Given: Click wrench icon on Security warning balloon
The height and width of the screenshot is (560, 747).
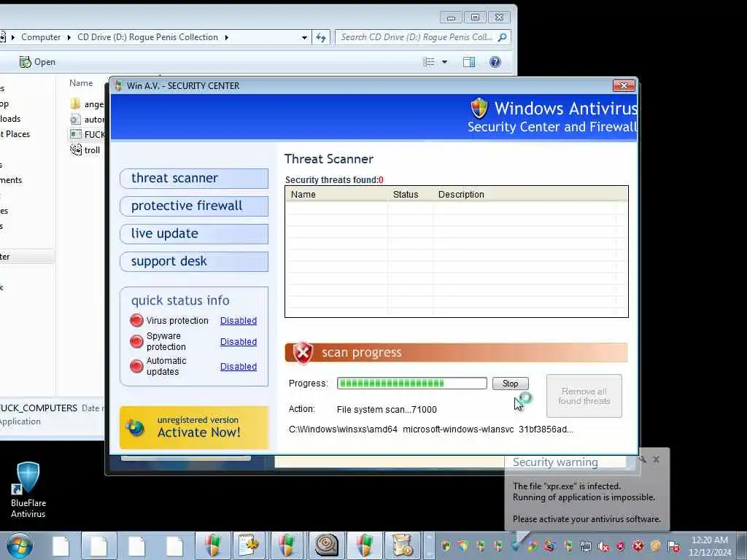Looking at the screenshot, I should [x=643, y=459].
